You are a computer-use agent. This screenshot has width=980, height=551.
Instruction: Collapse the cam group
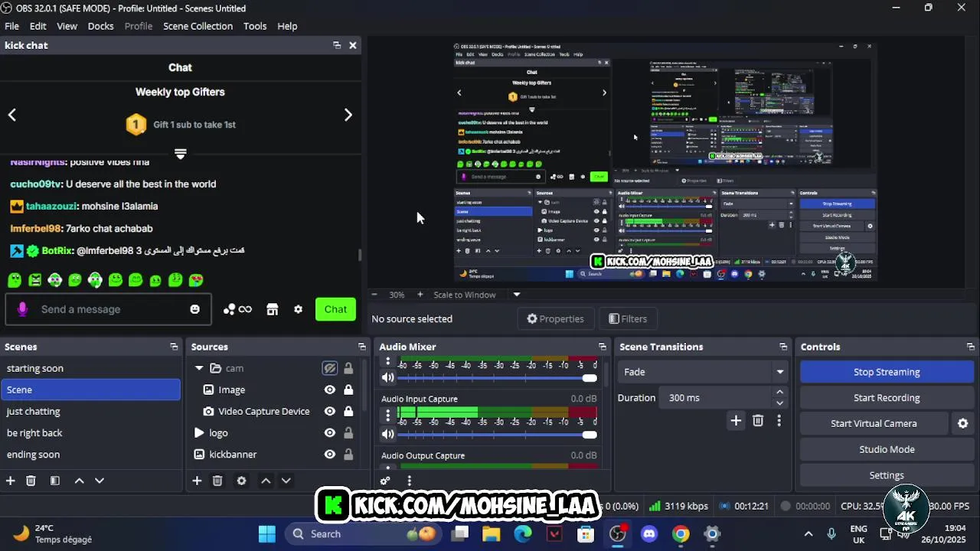point(199,368)
